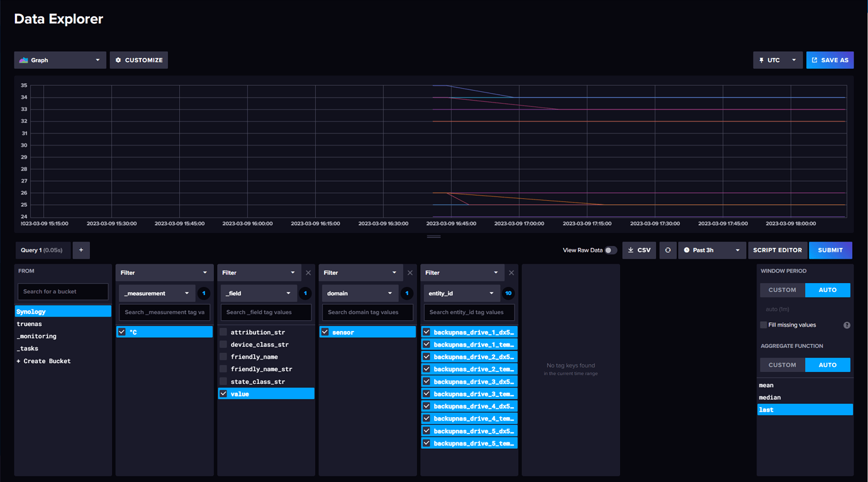Remove the entity_id filter with its X icon

[511, 272]
